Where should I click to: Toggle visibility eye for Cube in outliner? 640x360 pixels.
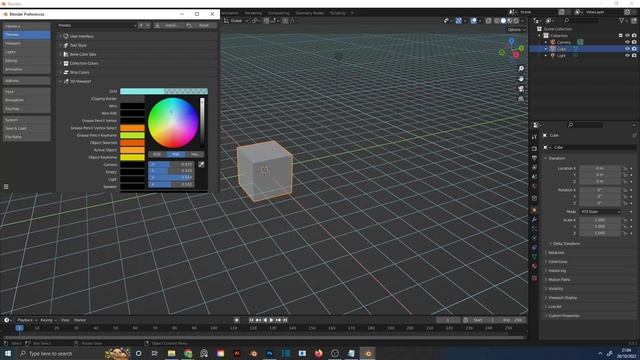pyautogui.click(x=627, y=49)
